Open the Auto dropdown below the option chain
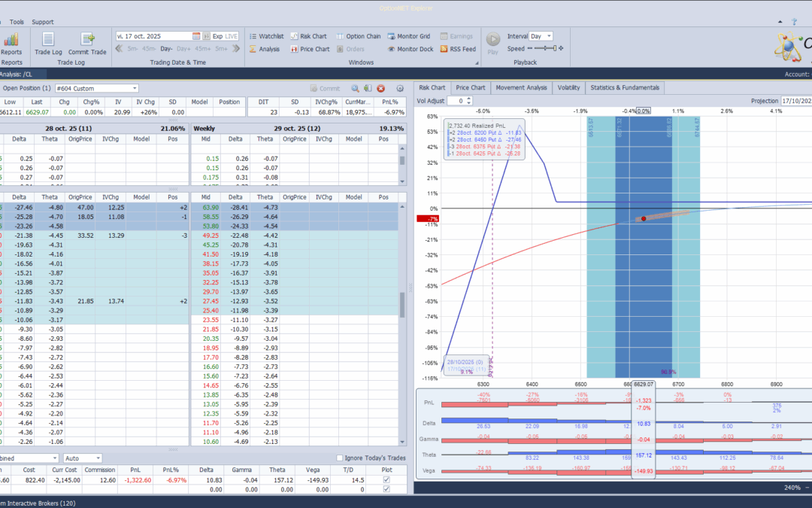Screen dimensions: 812x508 coord(83,458)
